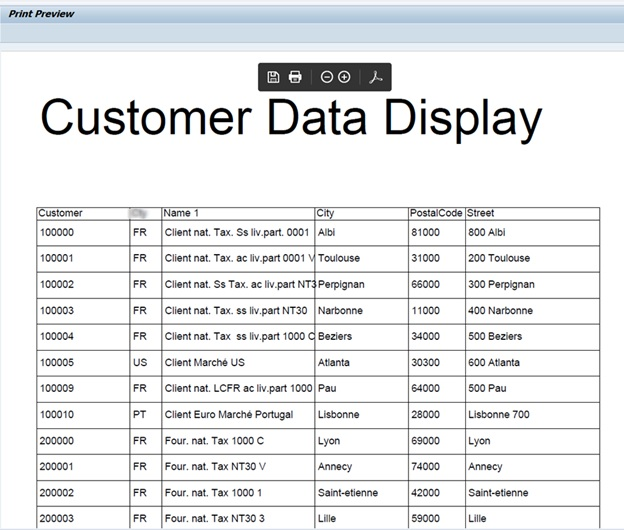Click postal code 34000

(425, 336)
